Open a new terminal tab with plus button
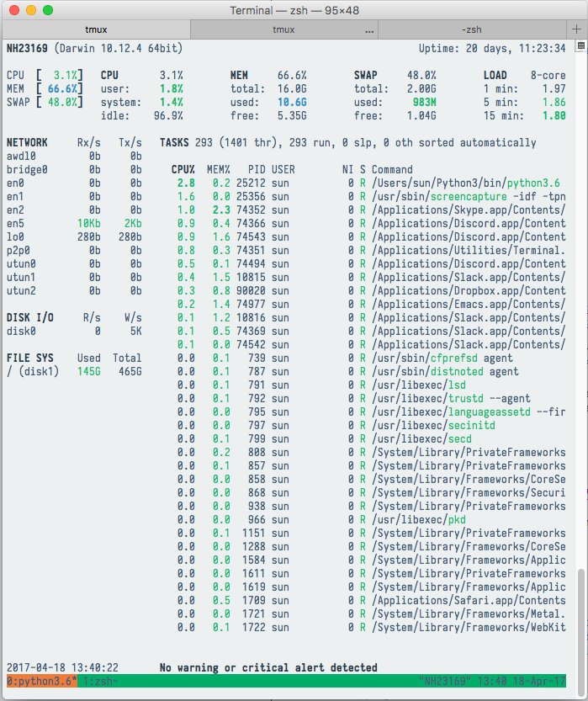This screenshot has height=701, width=588. click(578, 29)
